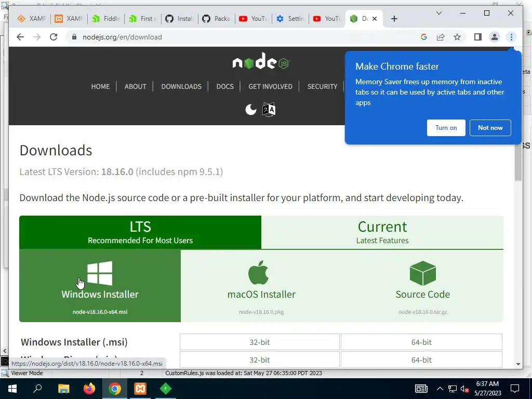Open the tab search dropdown chevron
Image resolution: width=532 pixels, height=399 pixels.
pos(438,13)
